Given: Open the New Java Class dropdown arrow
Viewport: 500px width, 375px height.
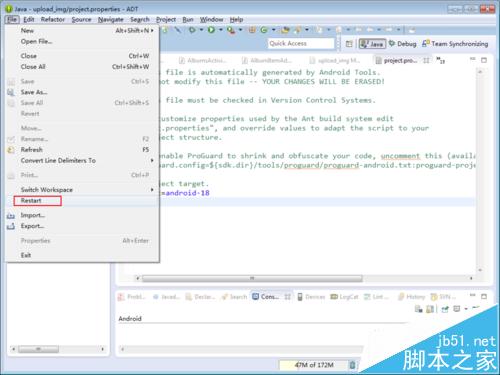Looking at the screenshot, I should (273, 30).
